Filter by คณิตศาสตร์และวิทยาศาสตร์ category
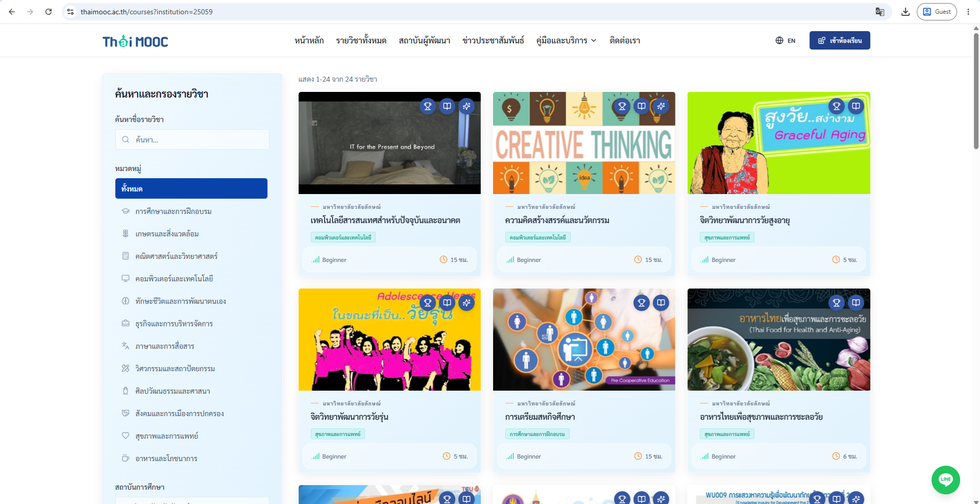Screen dimensions: 980x504 tap(191, 256)
